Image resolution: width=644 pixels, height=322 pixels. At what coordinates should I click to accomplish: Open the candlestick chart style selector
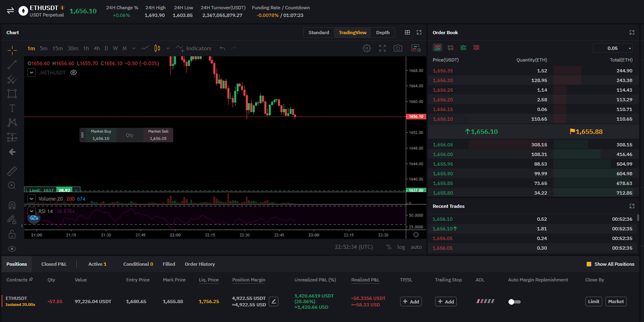[x=157, y=48]
